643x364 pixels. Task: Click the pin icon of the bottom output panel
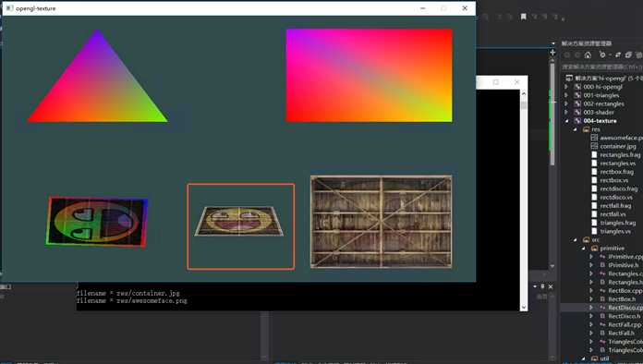coord(542,286)
